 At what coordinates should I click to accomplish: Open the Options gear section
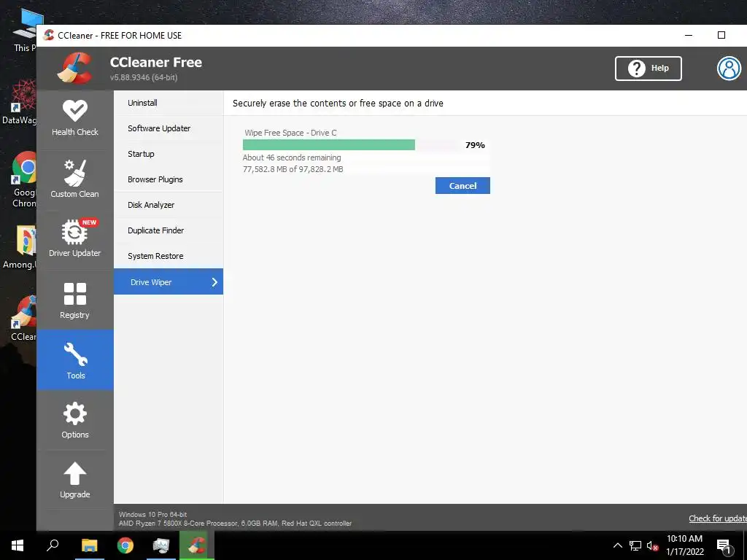point(75,420)
